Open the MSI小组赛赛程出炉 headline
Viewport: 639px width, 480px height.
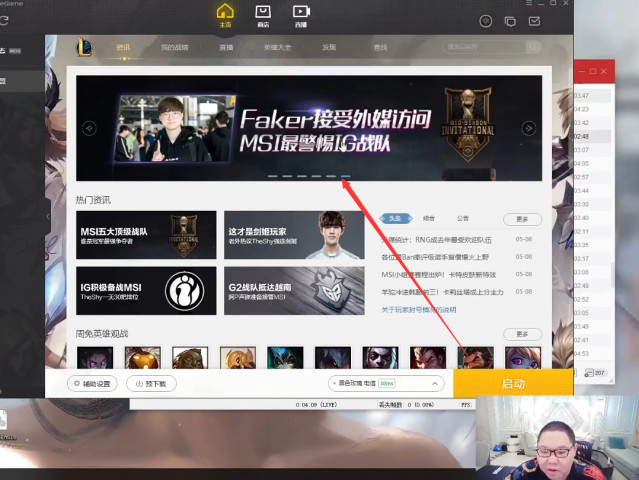click(438, 275)
